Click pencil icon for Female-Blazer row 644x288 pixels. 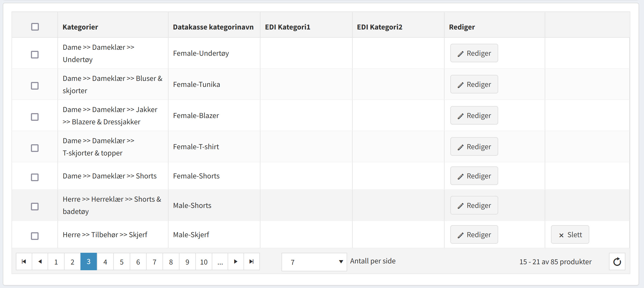(x=461, y=116)
